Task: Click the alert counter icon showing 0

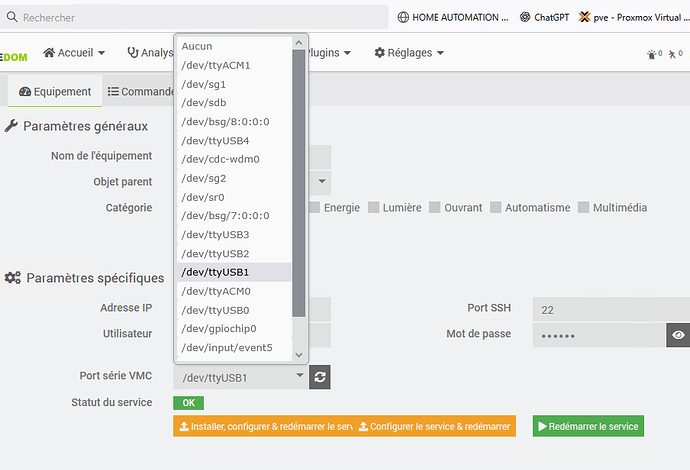Action: [654, 54]
